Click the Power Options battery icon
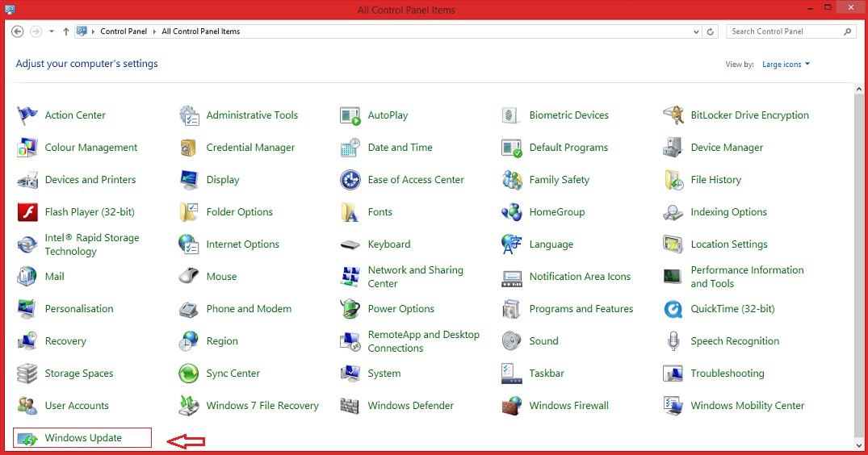The image size is (868, 455). click(350, 309)
